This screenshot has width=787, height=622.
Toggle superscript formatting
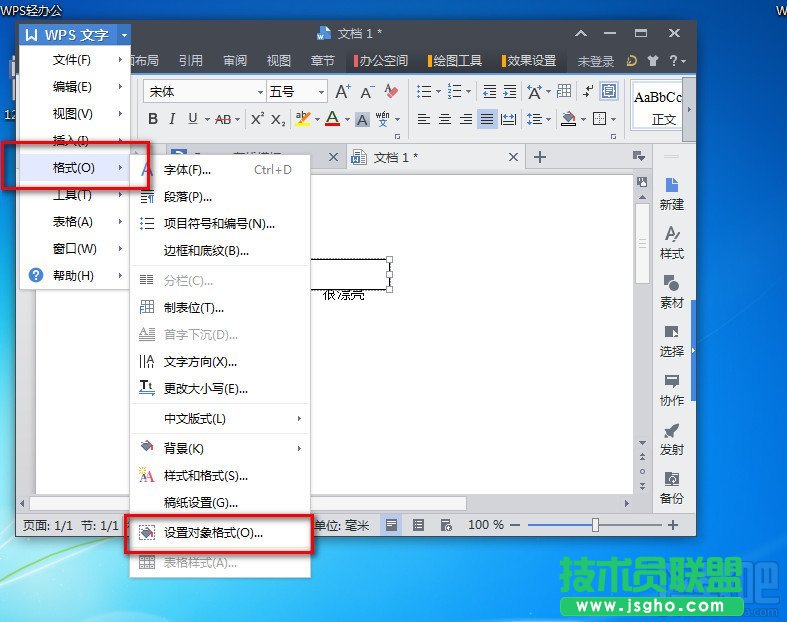(257, 119)
